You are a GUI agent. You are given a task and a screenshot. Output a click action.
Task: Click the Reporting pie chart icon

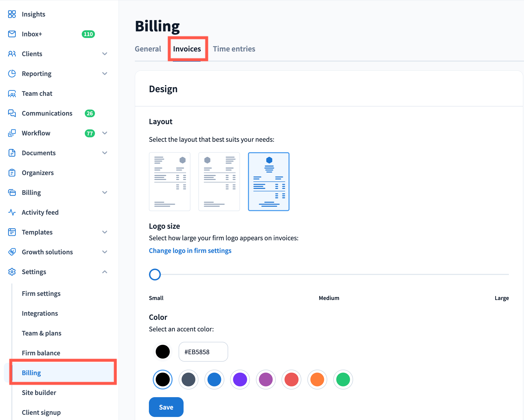point(12,73)
